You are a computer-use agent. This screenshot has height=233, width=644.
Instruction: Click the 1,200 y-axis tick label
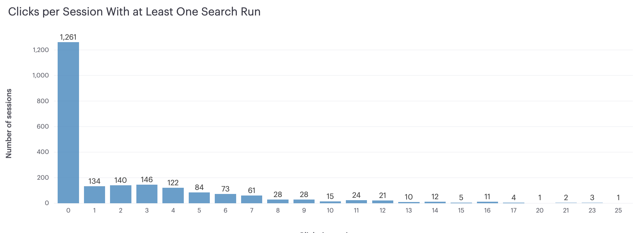41,50
